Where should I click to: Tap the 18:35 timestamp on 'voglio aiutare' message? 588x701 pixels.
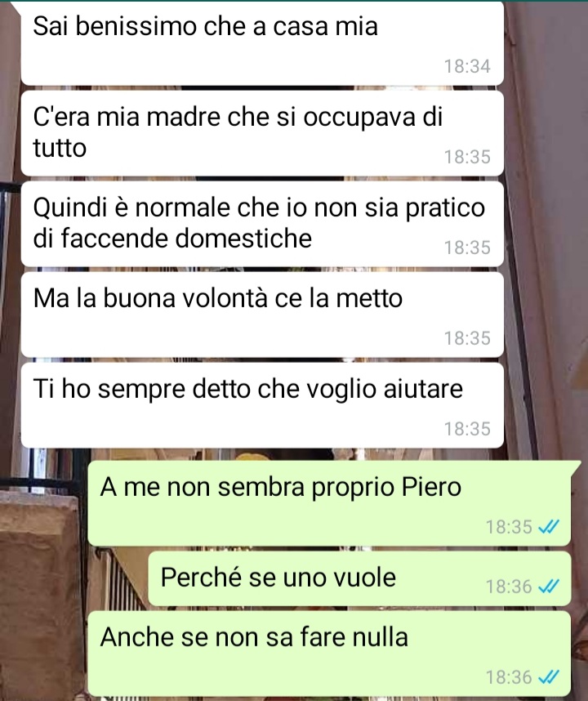[x=467, y=430]
